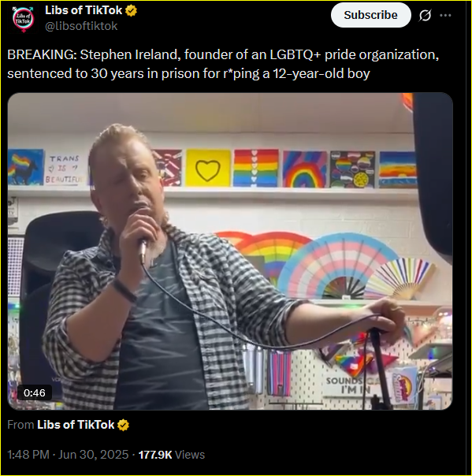472x476 pixels.
Task: Open the Libs of TikTok profile avatar
Action: [23, 18]
